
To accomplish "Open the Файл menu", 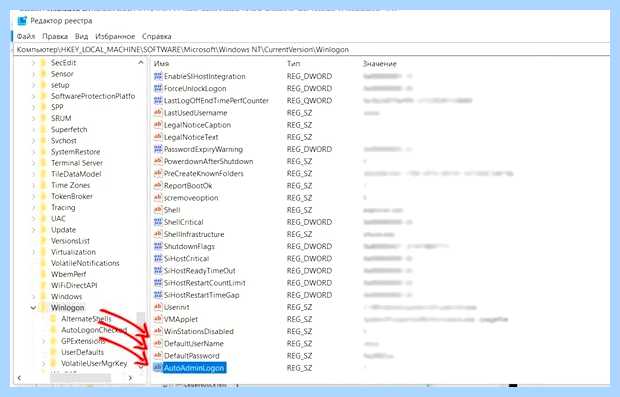I will (x=26, y=36).
